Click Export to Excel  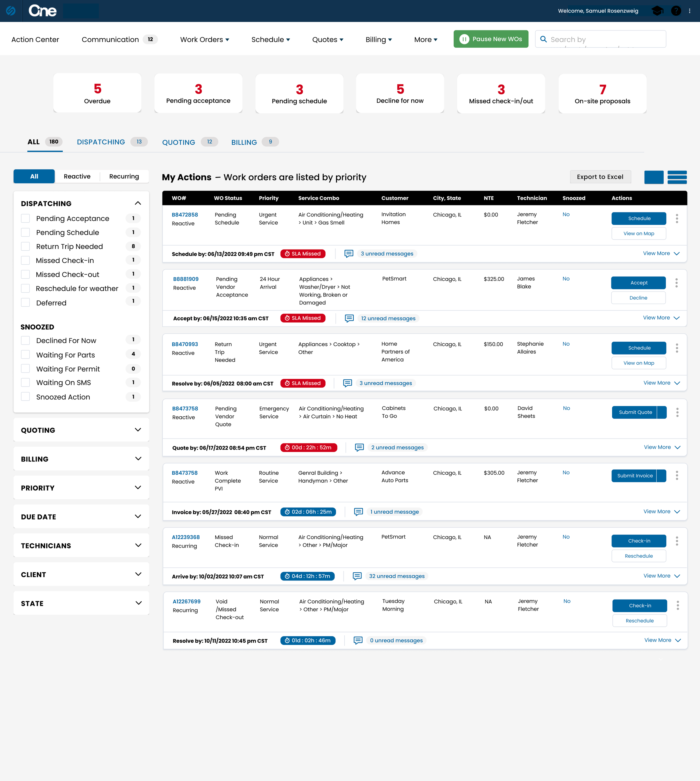600,177
